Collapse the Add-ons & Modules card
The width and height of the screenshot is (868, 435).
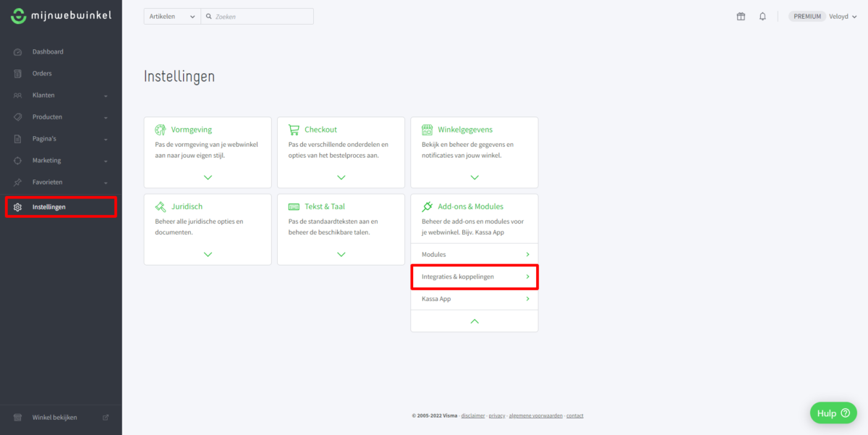pos(475,321)
